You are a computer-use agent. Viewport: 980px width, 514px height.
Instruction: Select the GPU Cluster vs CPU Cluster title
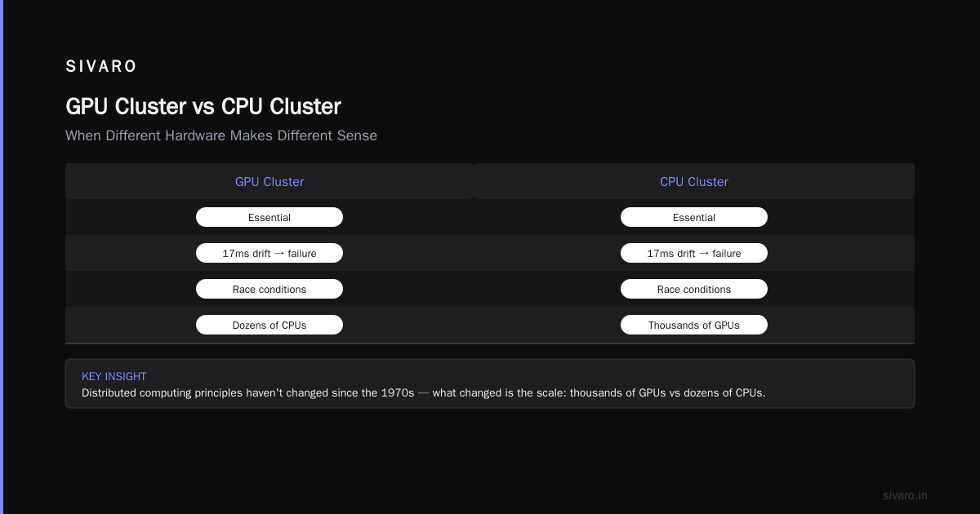click(x=203, y=107)
